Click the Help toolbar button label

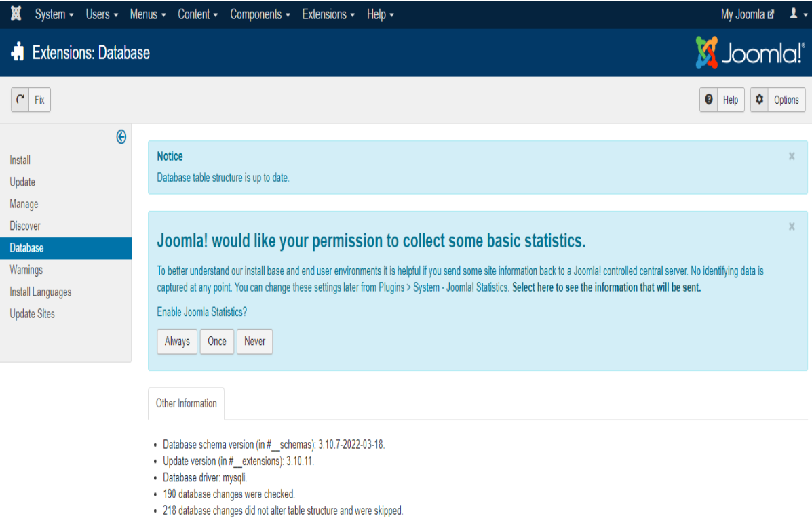[731, 100]
